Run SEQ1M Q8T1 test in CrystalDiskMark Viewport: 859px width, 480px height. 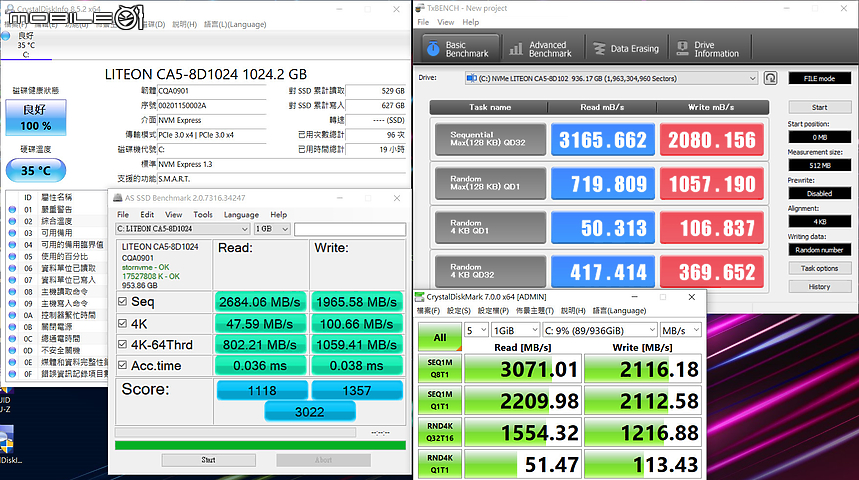(440, 368)
